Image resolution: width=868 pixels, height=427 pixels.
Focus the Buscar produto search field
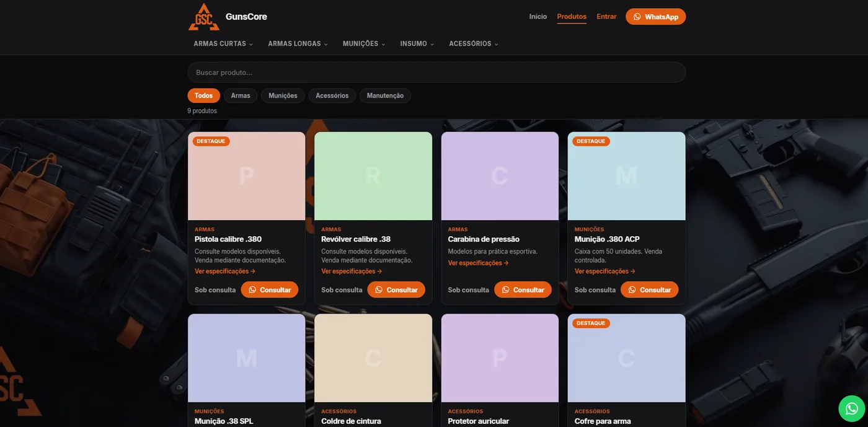(436, 73)
